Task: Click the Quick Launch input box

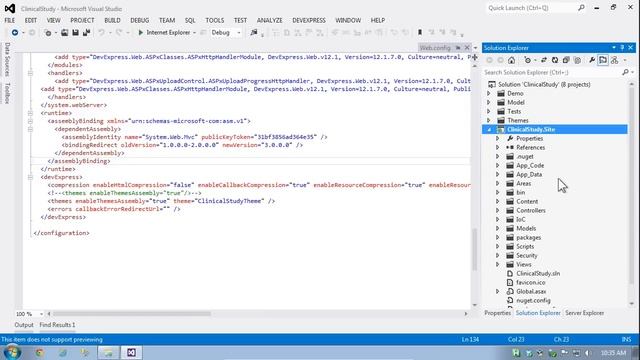Action: (532, 8)
